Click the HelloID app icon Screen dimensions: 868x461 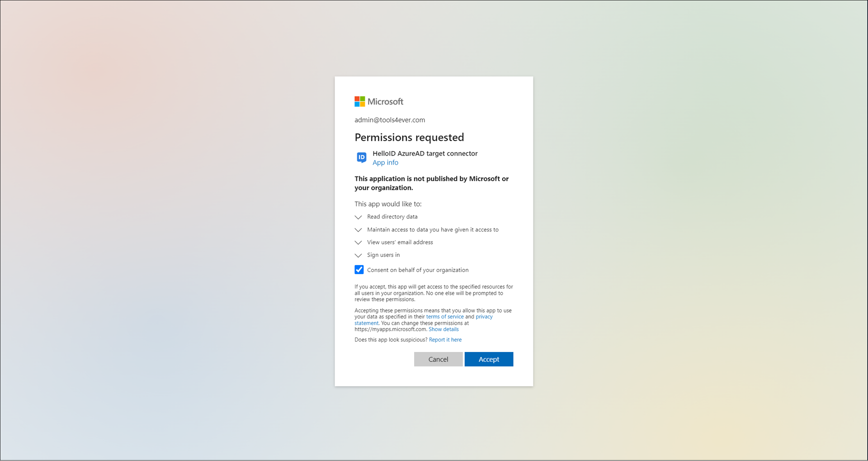tap(362, 157)
